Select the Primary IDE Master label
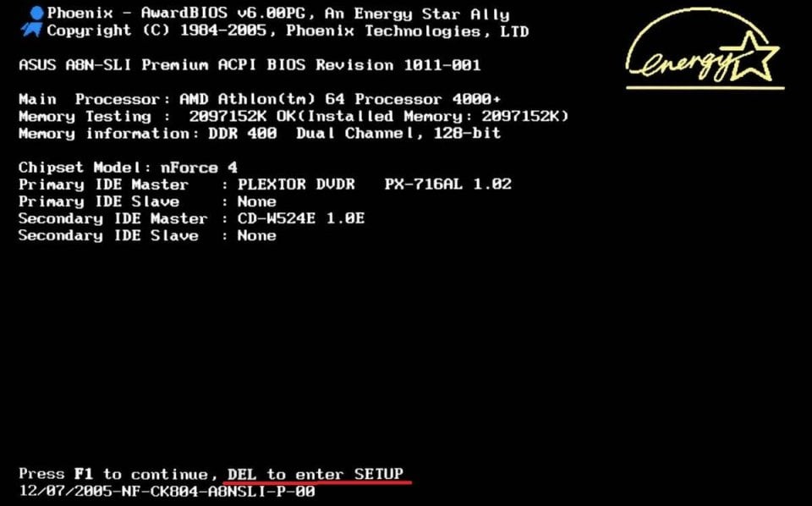The height and width of the screenshot is (506, 812). [103, 184]
